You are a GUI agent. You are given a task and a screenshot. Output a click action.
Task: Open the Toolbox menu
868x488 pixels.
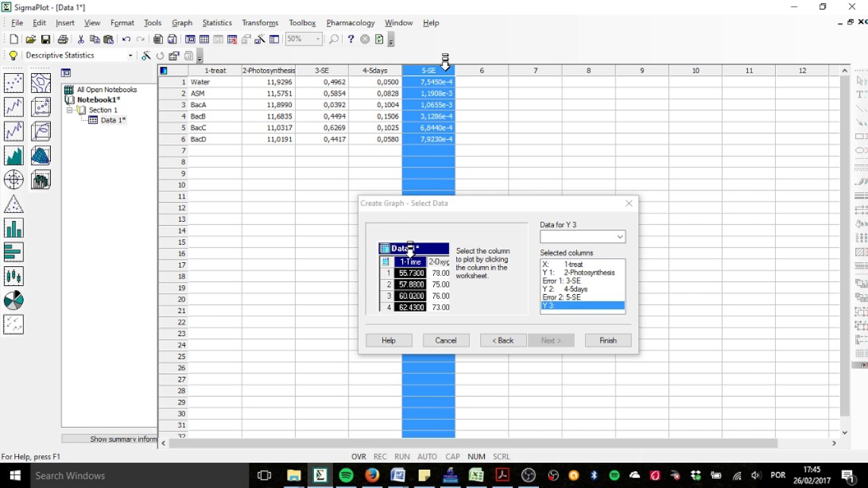302,23
